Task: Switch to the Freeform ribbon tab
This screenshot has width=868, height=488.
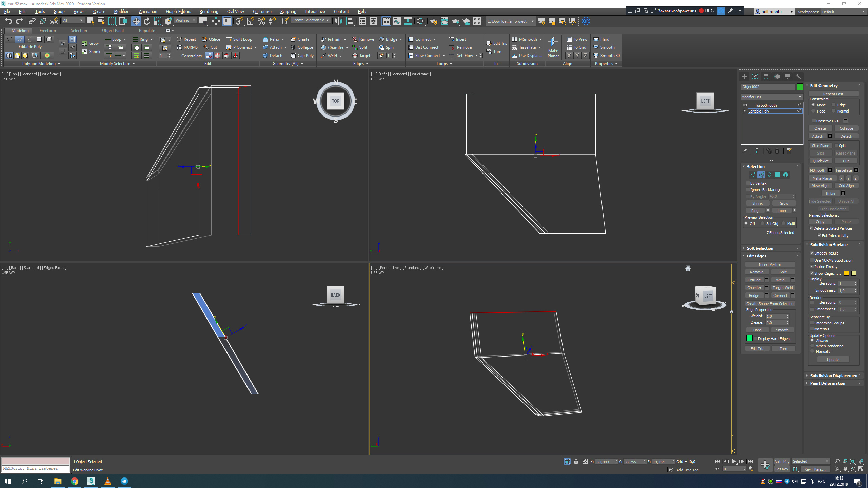Action: (x=47, y=30)
